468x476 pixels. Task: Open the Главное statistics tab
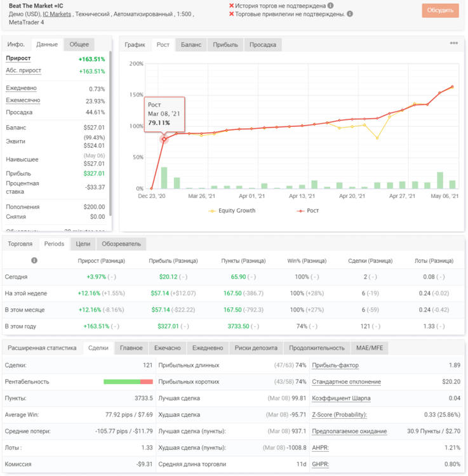[131, 348]
